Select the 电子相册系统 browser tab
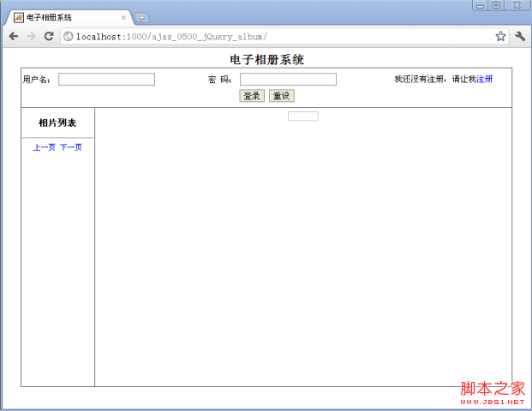 (x=69, y=18)
